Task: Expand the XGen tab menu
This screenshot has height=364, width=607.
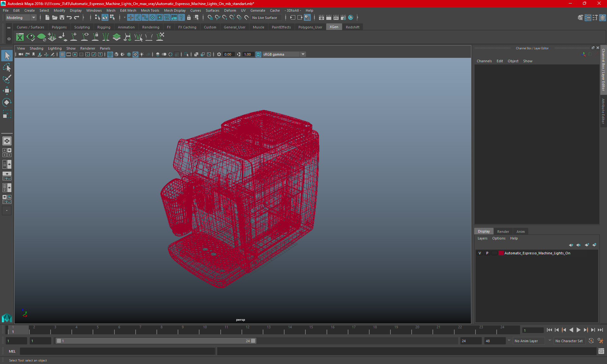Action: point(334,27)
